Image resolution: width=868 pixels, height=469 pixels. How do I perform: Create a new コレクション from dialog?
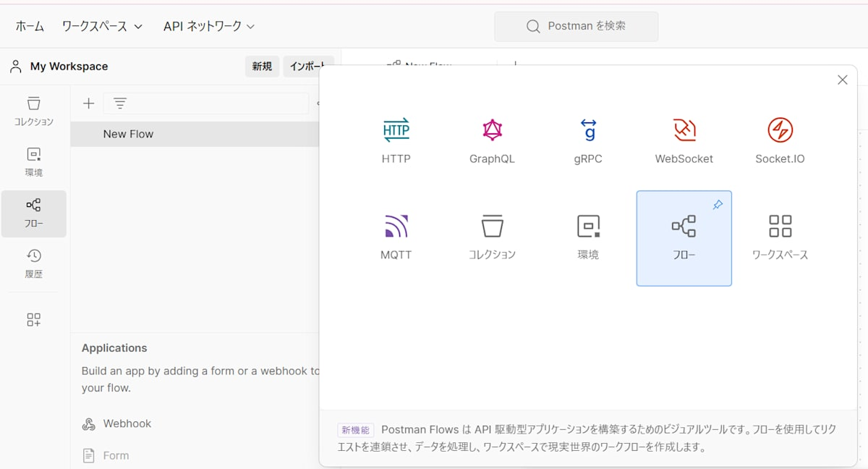tap(492, 238)
